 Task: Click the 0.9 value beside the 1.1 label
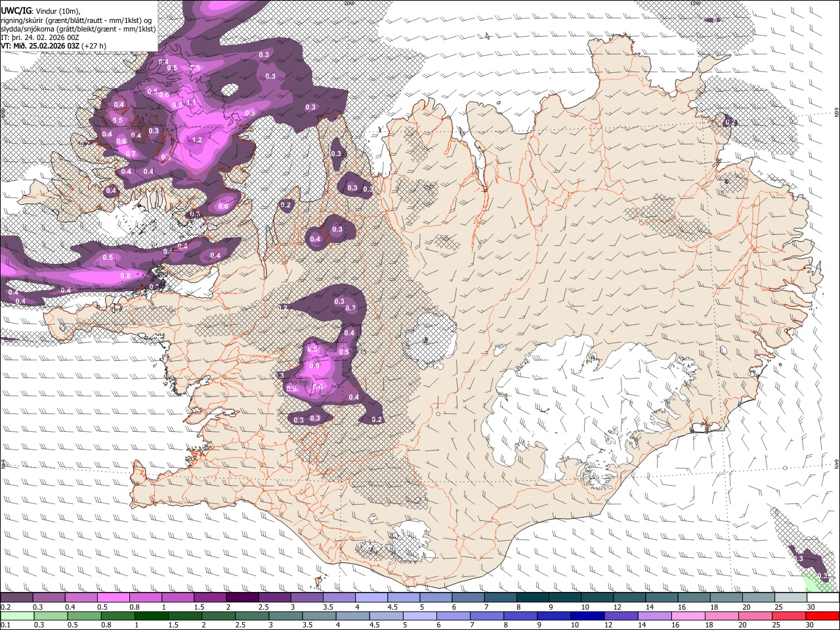click(x=177, y=105)
